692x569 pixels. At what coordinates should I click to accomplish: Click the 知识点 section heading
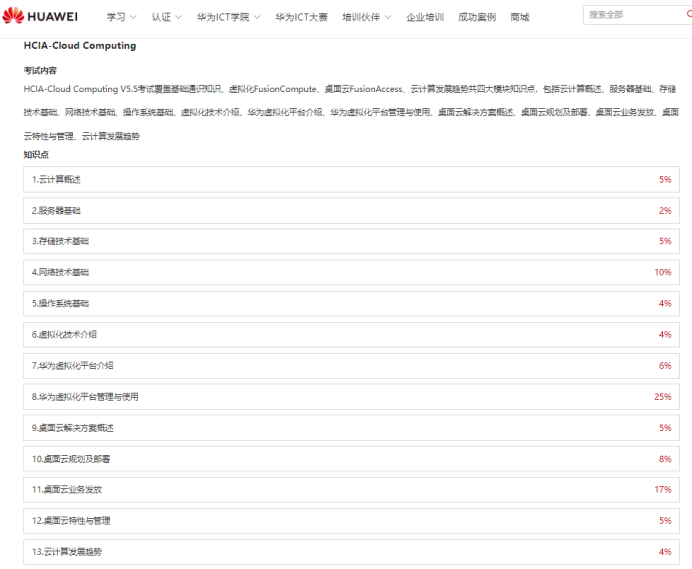(36, 154)
